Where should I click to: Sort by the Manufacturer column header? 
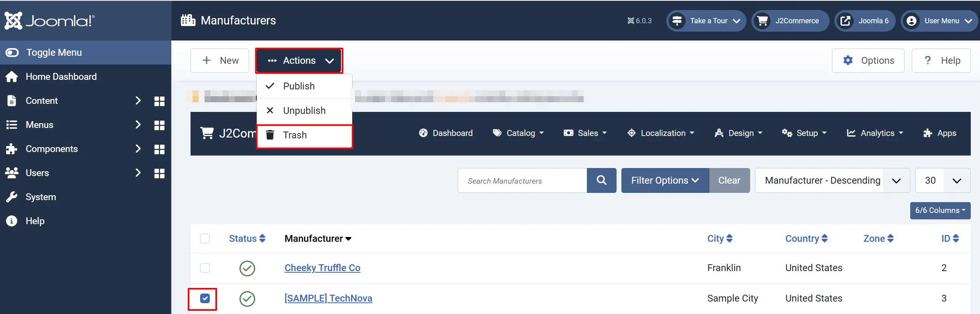(x=318, y=239)
